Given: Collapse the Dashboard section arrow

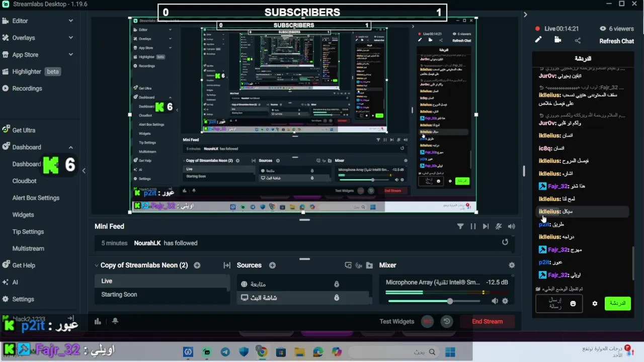Looking at the screenshot, I should (71, 147).
